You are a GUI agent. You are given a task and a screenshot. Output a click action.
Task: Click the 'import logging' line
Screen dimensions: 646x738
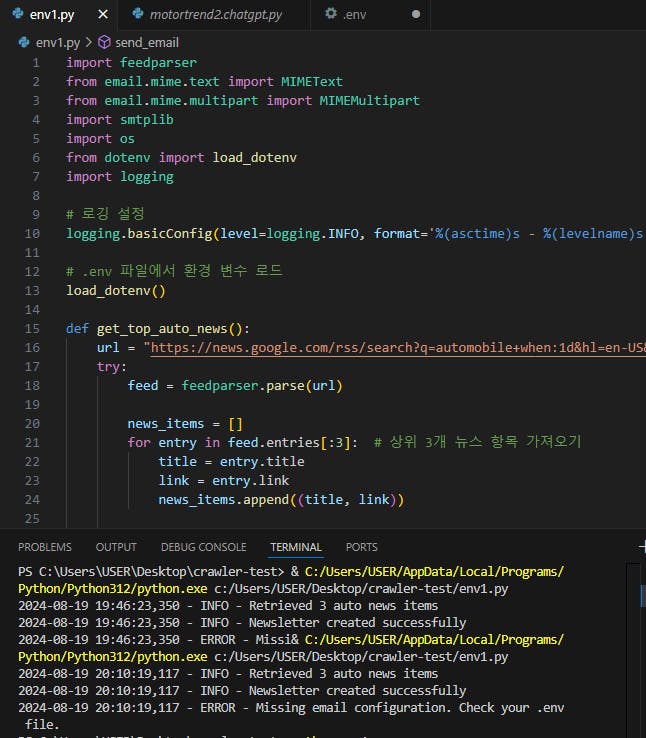(120, 177)
